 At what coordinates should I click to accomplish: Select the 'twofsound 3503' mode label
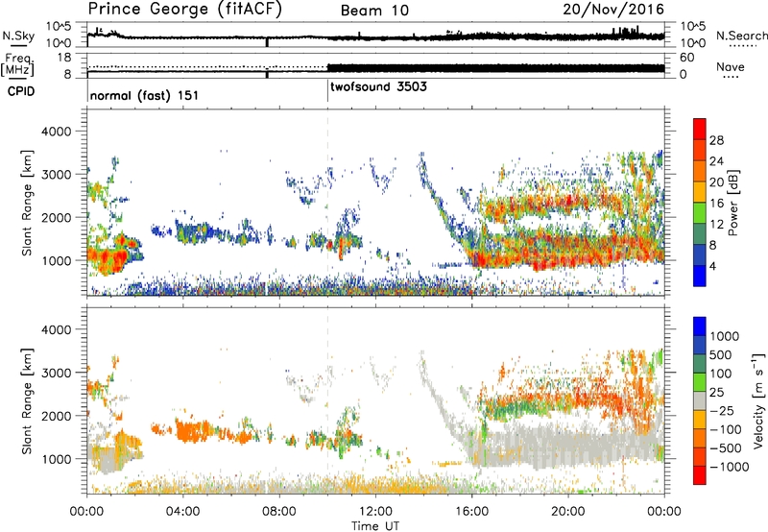(378, 87)
